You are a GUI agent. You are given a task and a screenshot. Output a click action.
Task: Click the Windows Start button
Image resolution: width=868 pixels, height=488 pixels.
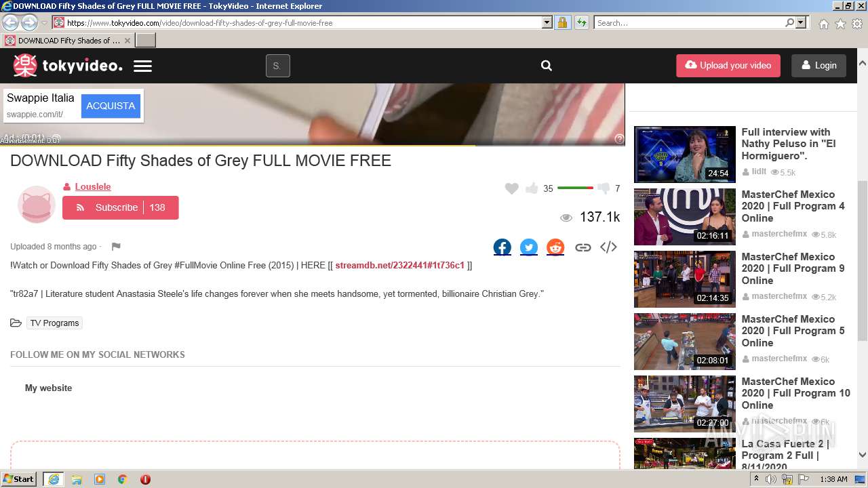click(x=19, y=479)
